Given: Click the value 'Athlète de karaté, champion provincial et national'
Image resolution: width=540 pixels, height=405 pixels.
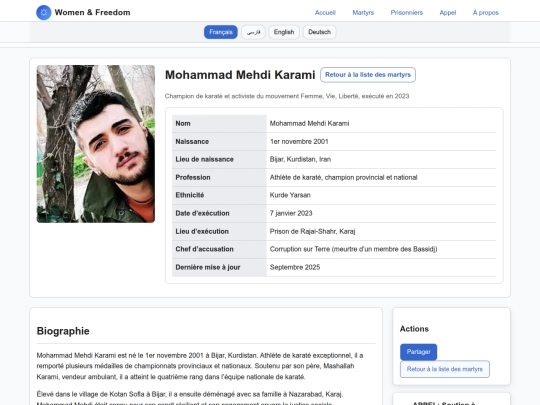Looking at the screenshot, I should [x=343, y=177].
